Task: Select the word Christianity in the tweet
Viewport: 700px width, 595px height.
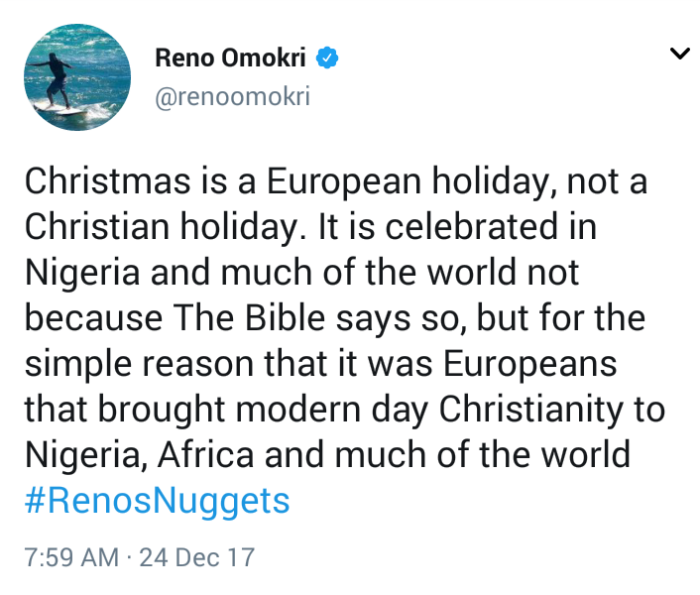Action: pos(530,410)
